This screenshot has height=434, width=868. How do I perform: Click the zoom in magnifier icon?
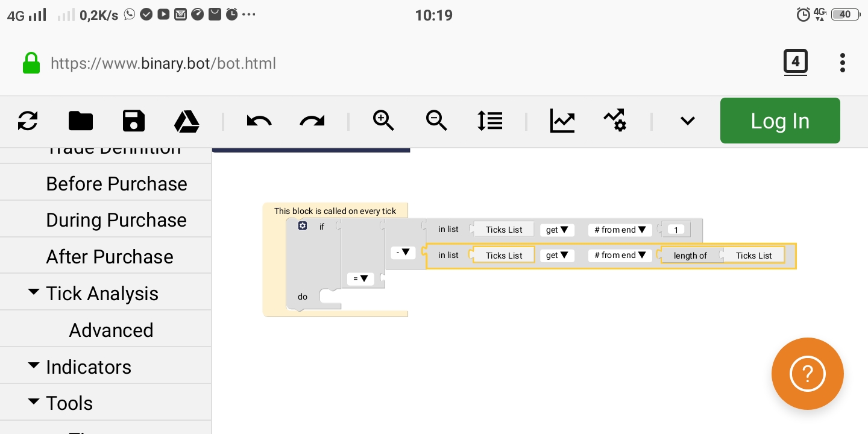click(383, 121)
